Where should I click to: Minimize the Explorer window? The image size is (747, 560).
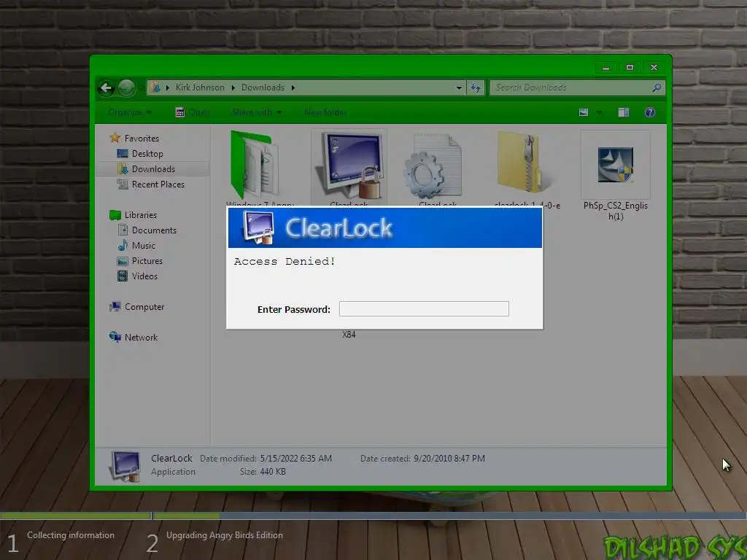tap(605, 68)
